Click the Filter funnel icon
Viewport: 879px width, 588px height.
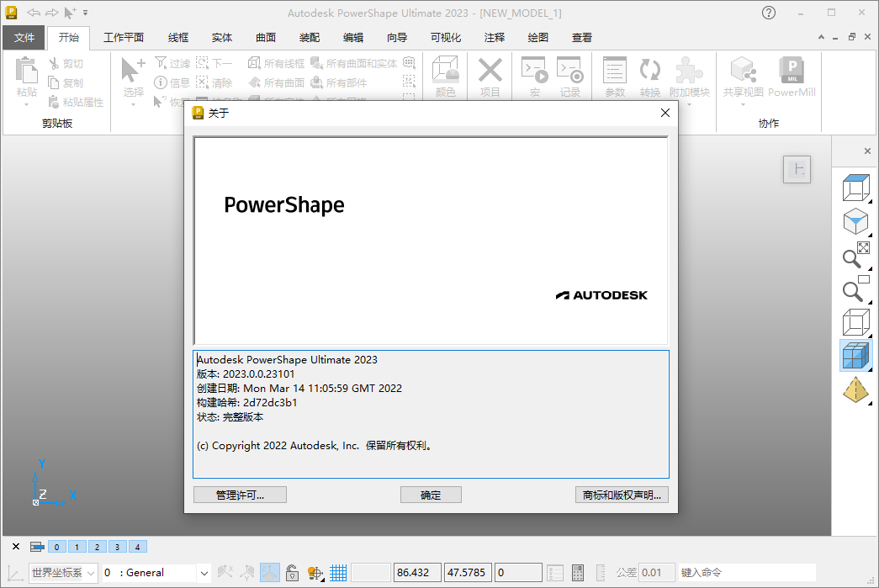(x=161, y=63)
